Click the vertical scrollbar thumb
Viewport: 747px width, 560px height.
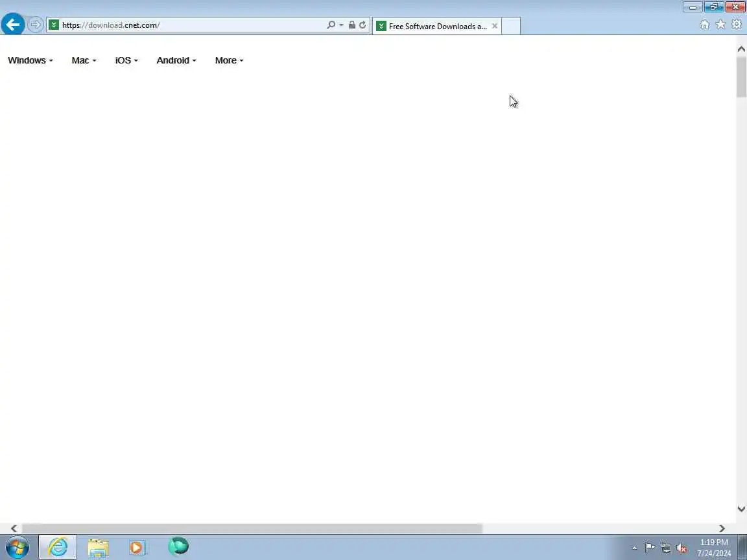[x=741, y=77]
